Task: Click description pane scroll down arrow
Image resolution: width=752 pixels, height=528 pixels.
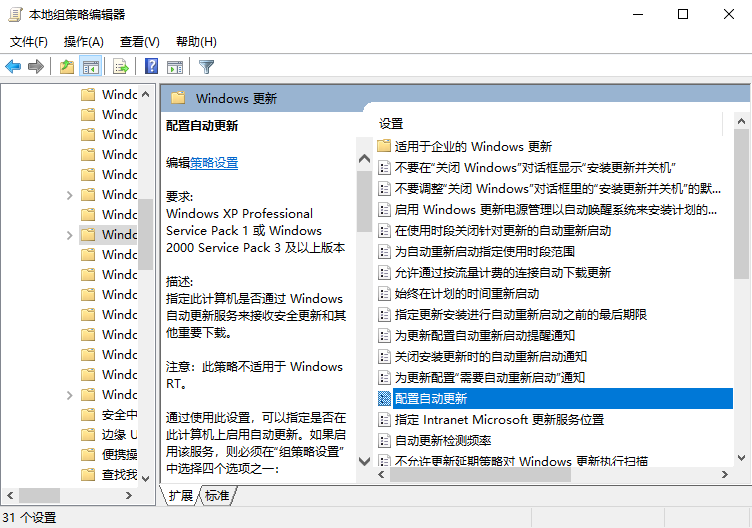Action: click(364, 461)
